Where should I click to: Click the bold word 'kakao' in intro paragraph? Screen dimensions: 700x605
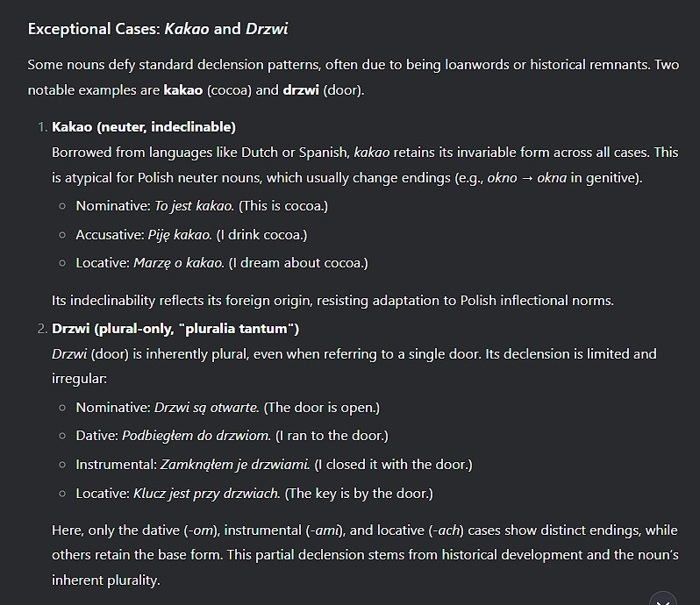point(183,90)
